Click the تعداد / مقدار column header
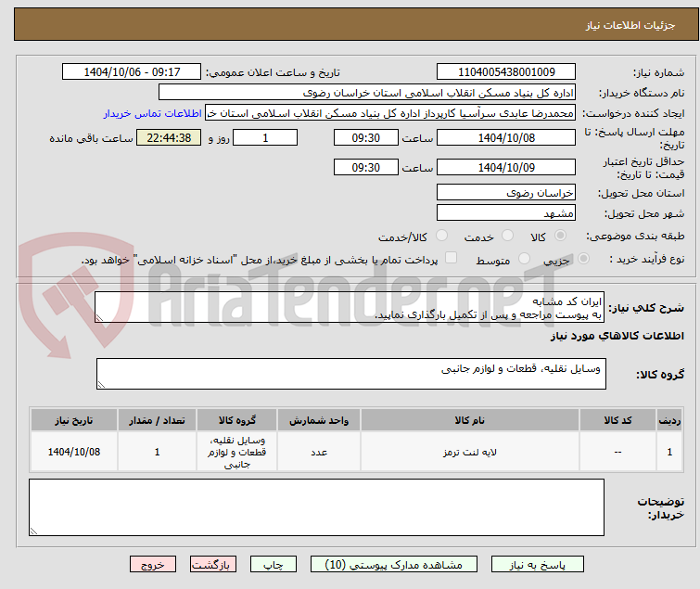Image resolution: width=700 pixels, height=589 pixels. (157, 420)
